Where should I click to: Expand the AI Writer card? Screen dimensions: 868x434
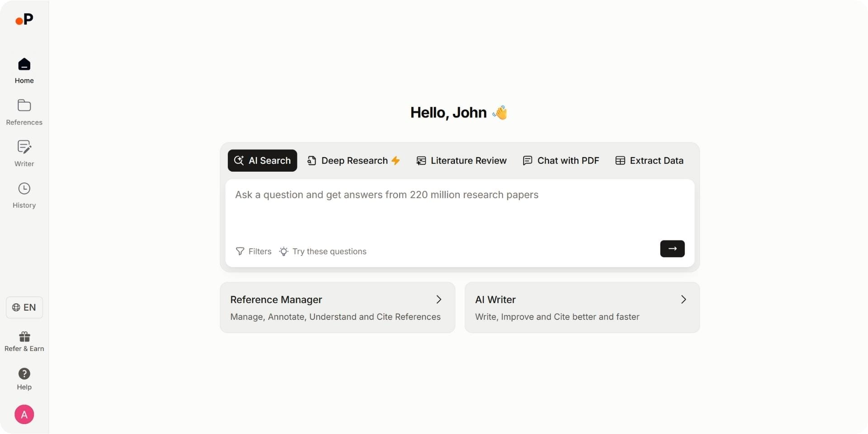[683, 299]
